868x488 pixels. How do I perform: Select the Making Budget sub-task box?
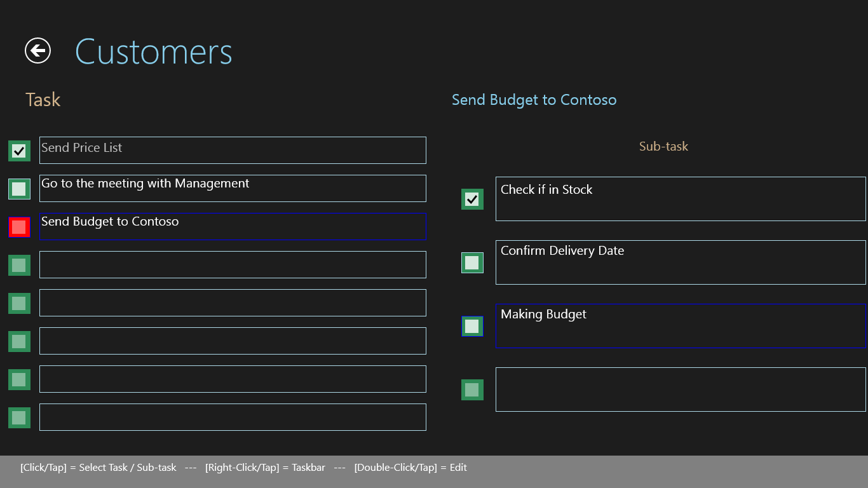681,326
